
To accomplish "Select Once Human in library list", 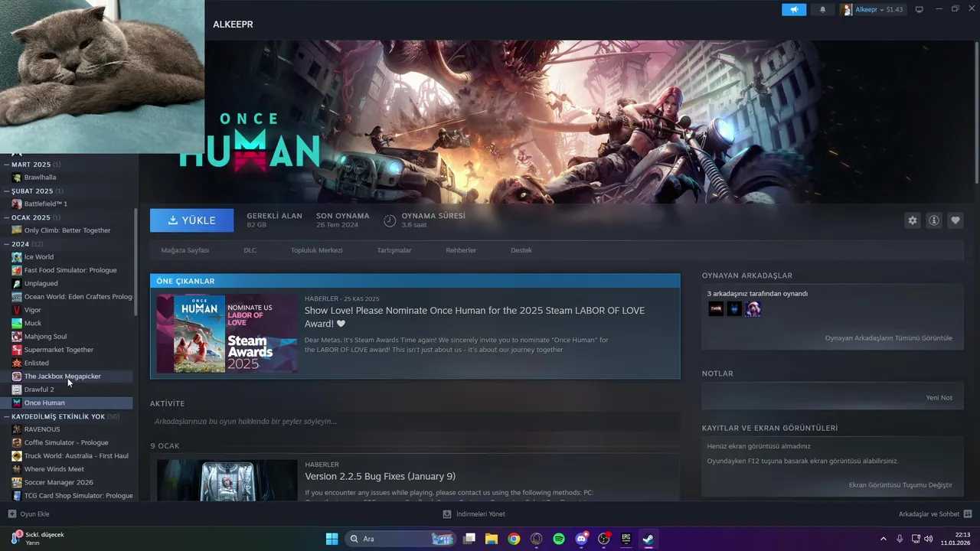I will tap(67, 403).
